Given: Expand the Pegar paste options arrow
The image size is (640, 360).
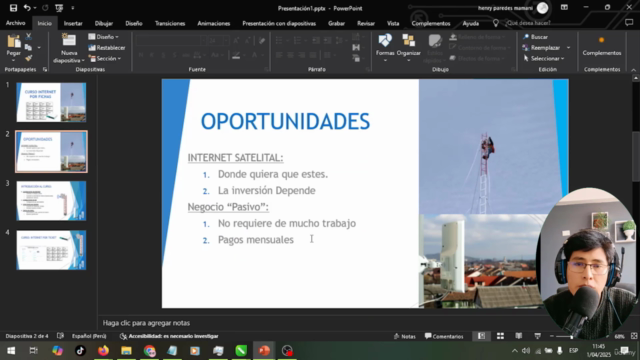Looking at the screenshot, I should 13,60.
